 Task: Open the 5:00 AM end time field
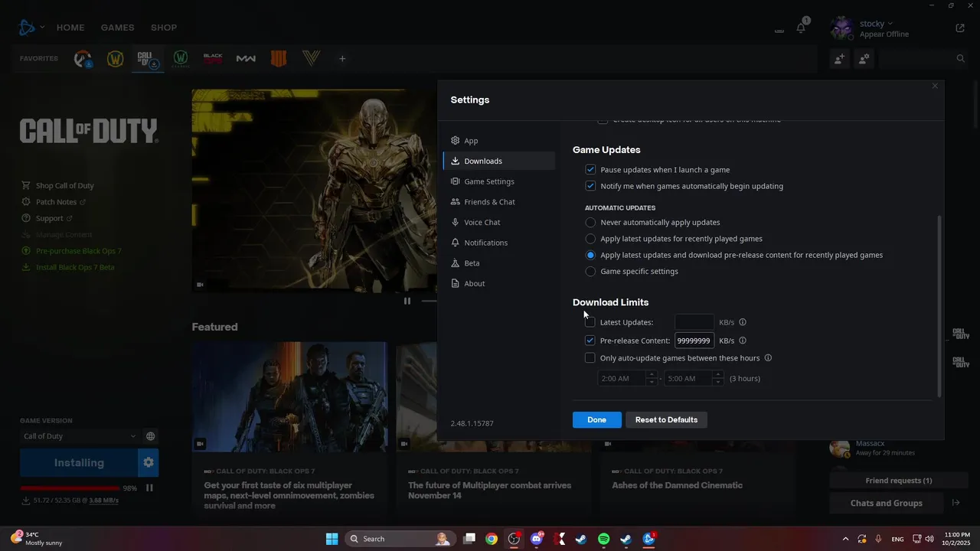(x=688, y=378)
